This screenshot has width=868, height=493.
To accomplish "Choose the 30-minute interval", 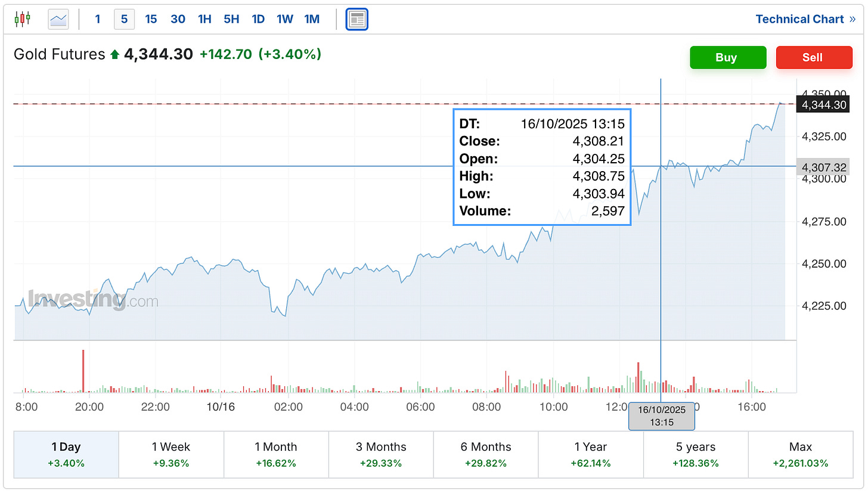I will (178, 19).
